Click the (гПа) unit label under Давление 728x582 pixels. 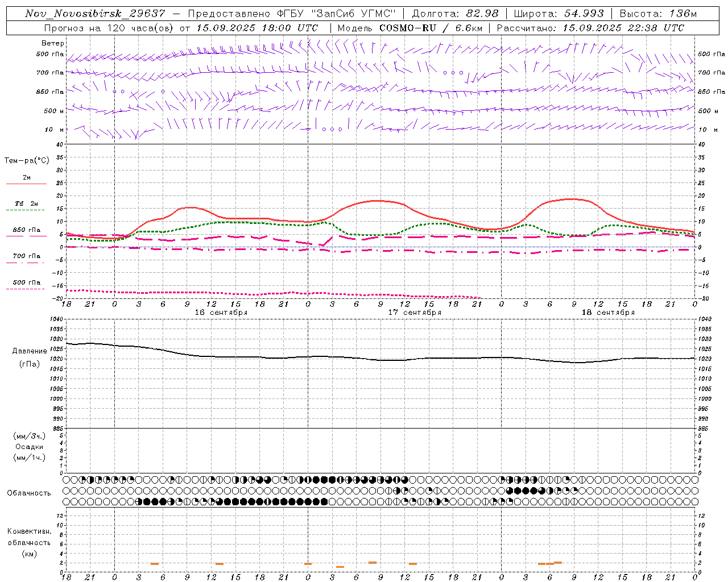pyautogui.click(x=30, y=364)
